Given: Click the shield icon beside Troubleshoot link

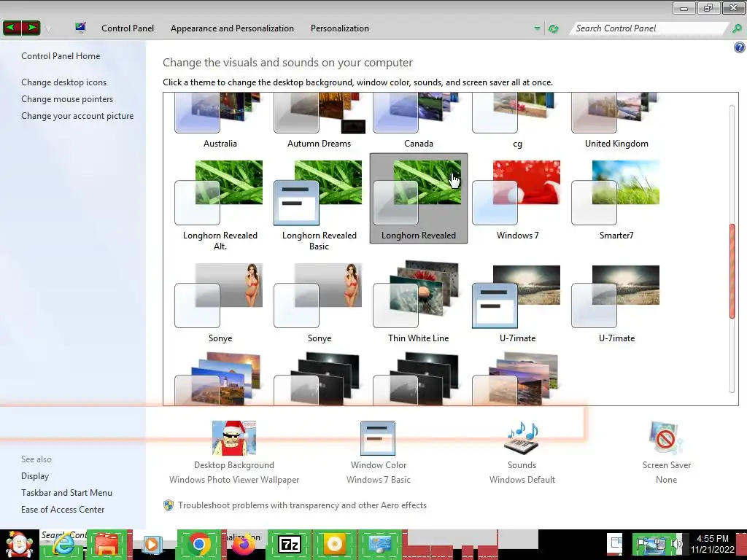Looking at the screenshot, I should (169, 505).
